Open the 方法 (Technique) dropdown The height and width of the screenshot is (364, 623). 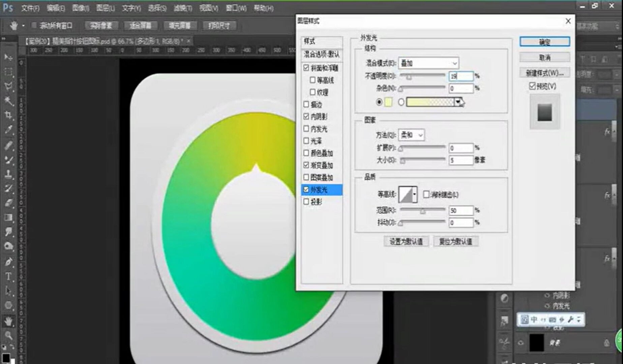point(411,135)
